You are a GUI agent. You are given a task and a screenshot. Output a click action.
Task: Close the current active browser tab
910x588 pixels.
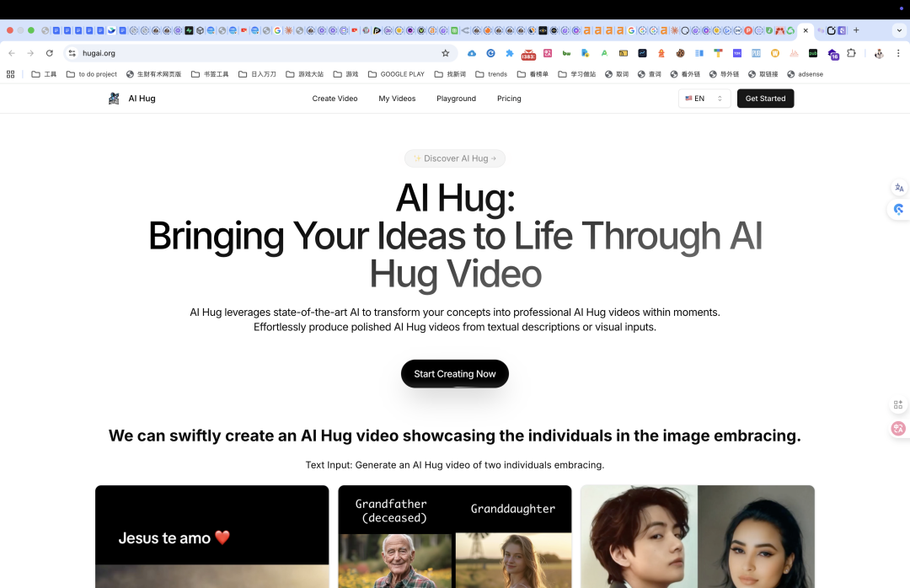pos(806,30)
